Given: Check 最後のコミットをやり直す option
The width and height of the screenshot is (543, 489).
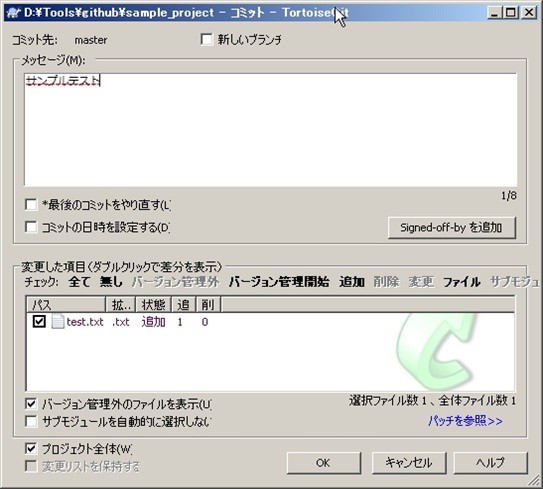Looking at the screenshot, I should [31, 205].
